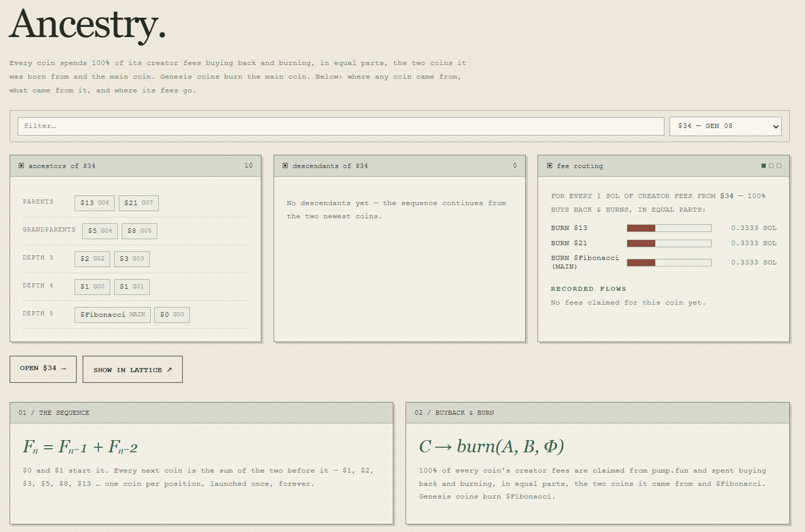
Task: Select the $13 G06 parent coin chip
Action: click(95, 203)
